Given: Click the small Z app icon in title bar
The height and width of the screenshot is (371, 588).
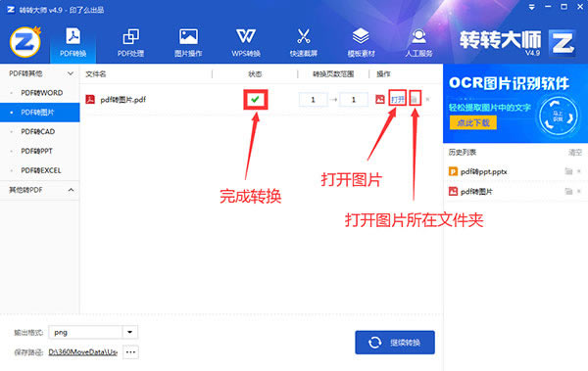Looking at the screenshot, I should (11, 9).
